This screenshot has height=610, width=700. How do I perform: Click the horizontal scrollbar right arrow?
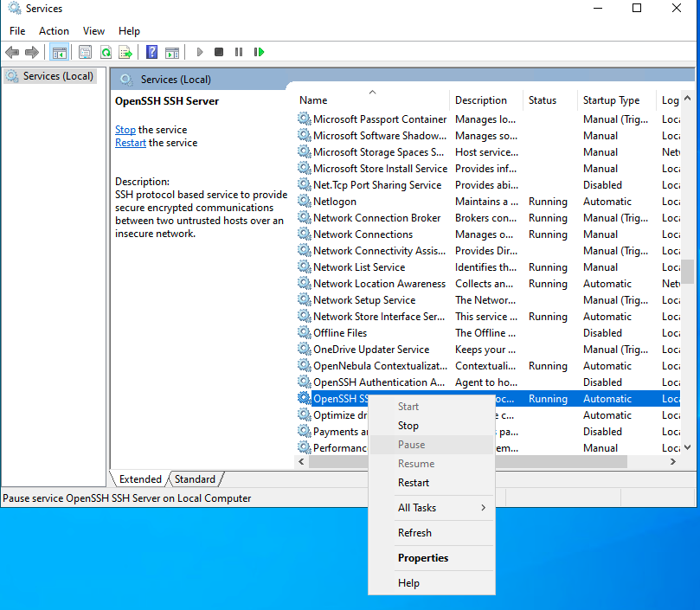click(673, 462)
